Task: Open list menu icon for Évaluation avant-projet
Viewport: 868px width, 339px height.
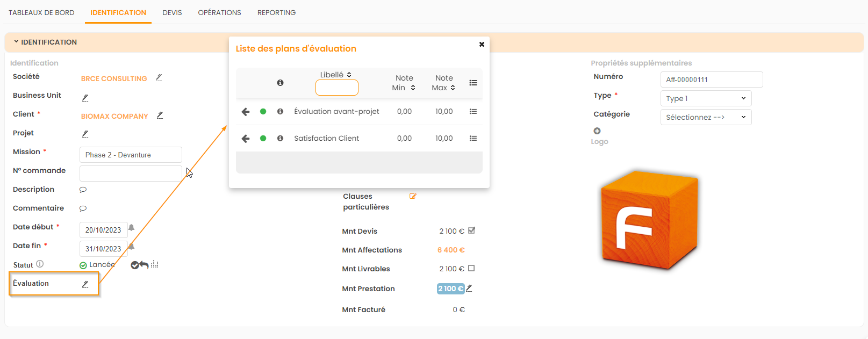Action: tap(473, 112)
